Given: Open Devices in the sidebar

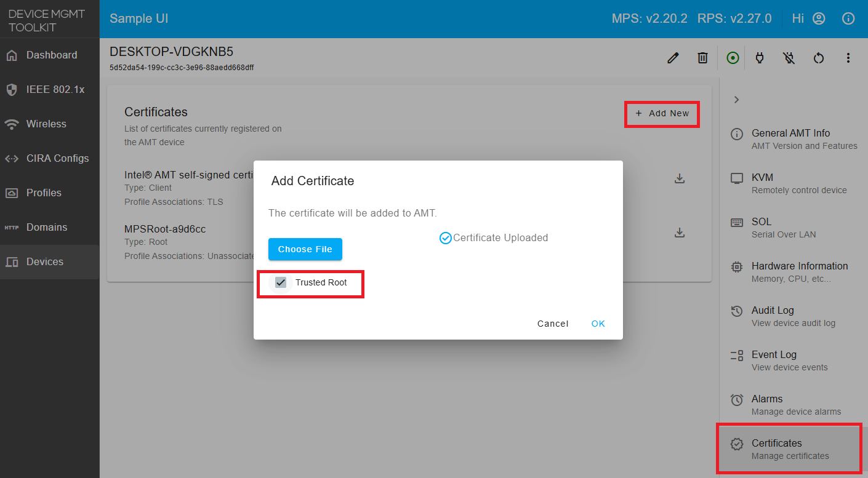Looking at the screenshot, I should (x=50, y=261).
